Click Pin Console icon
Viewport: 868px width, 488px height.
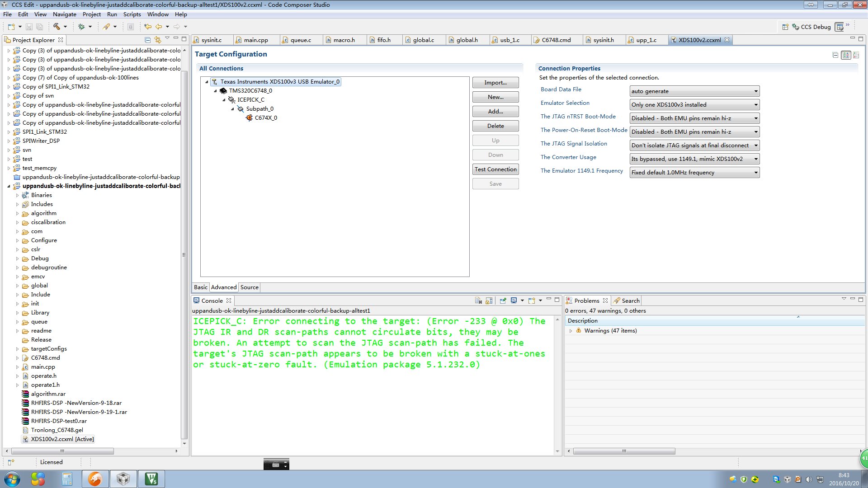[x=503, y=300]
